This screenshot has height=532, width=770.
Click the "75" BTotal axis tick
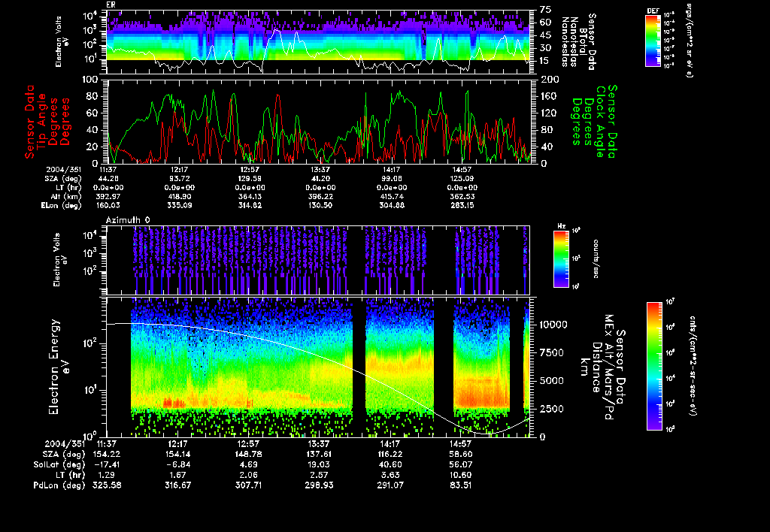(x=545, y=10)
